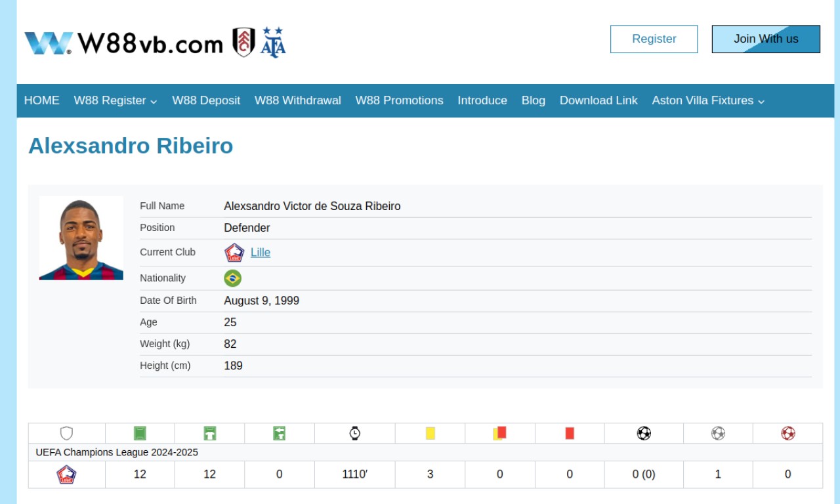Screen dimensions: 840x504
Task: Click the green substitute-in icon
Action: tap(279, 433)
